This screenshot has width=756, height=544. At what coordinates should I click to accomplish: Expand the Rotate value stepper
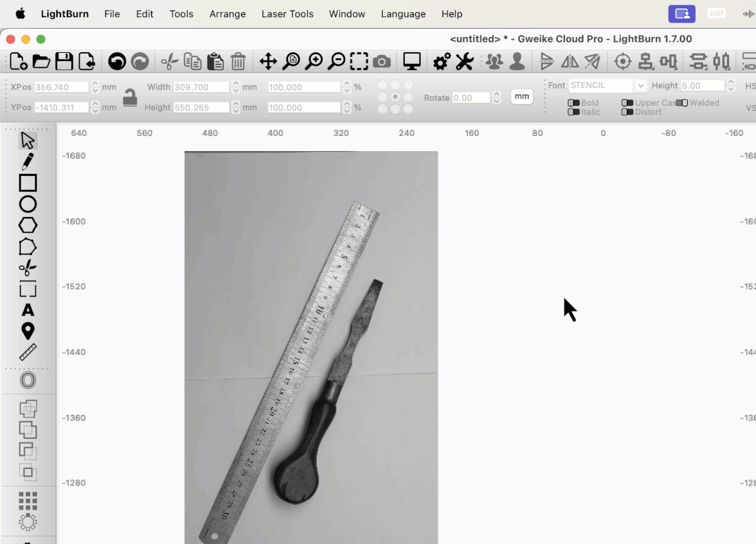pyautogui.click(x=496, y=97)
